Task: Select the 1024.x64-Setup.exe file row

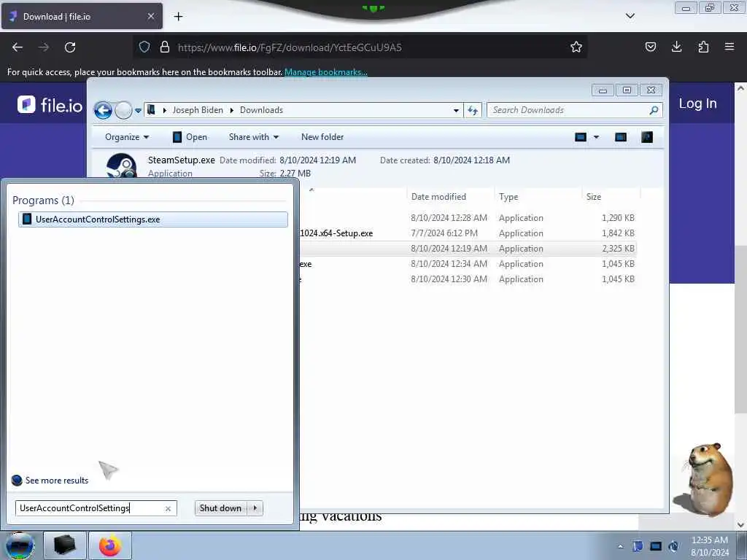Action: click(x=467, y=233)
